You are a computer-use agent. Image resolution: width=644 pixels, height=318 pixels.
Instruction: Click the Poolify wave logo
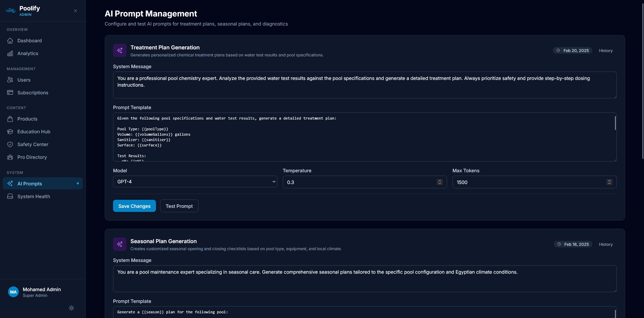click(x=11, y=11)
